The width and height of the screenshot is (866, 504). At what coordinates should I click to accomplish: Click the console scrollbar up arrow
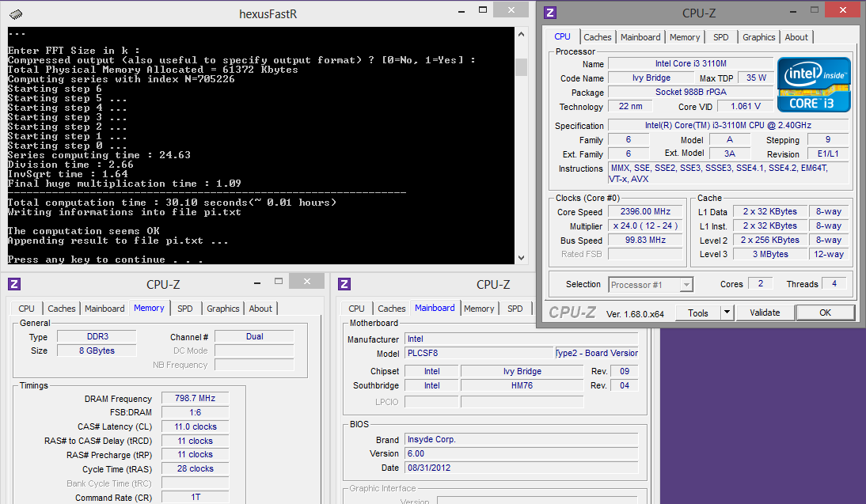pyautogui.click(x=521, y=34)
